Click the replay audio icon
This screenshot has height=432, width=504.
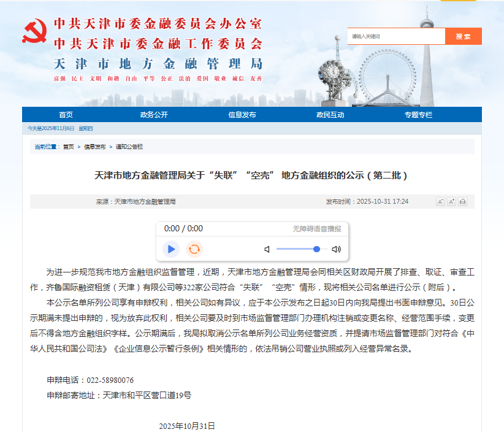coord(194,249)
